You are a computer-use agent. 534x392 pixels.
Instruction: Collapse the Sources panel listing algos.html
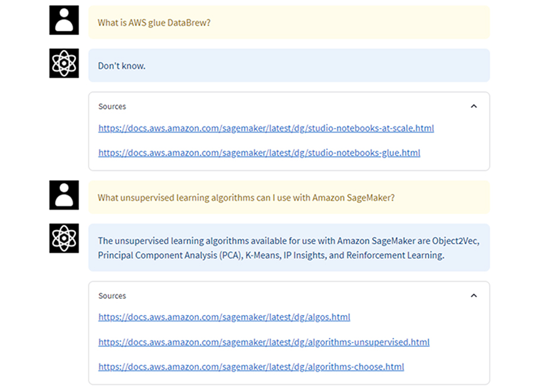[x=473, y=295]
